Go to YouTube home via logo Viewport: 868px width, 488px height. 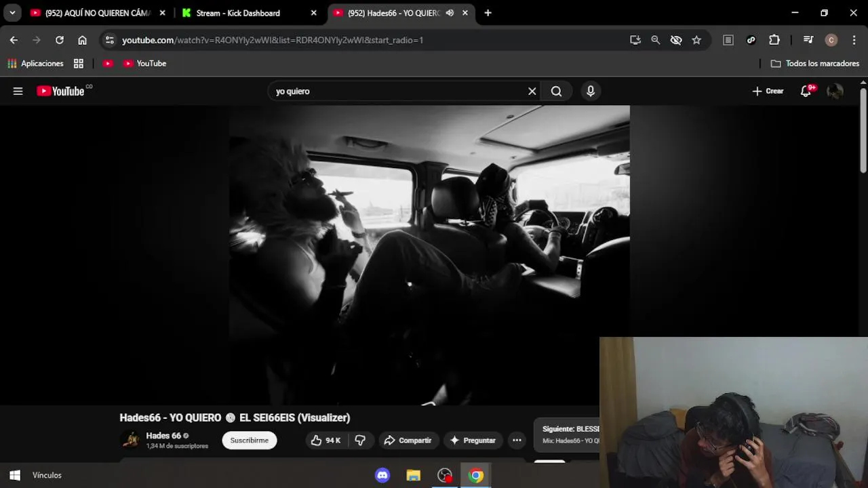[61, 91]
